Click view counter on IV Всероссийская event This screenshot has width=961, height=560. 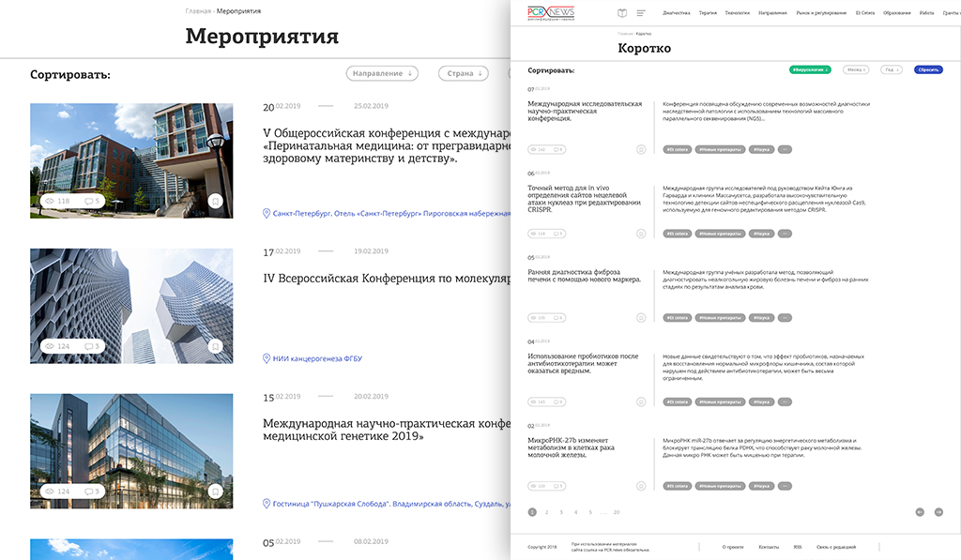coord(58,346)
